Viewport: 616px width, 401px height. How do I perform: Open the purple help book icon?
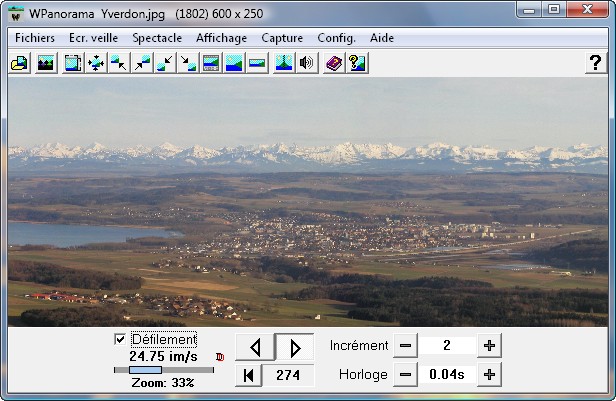(334, 63)
